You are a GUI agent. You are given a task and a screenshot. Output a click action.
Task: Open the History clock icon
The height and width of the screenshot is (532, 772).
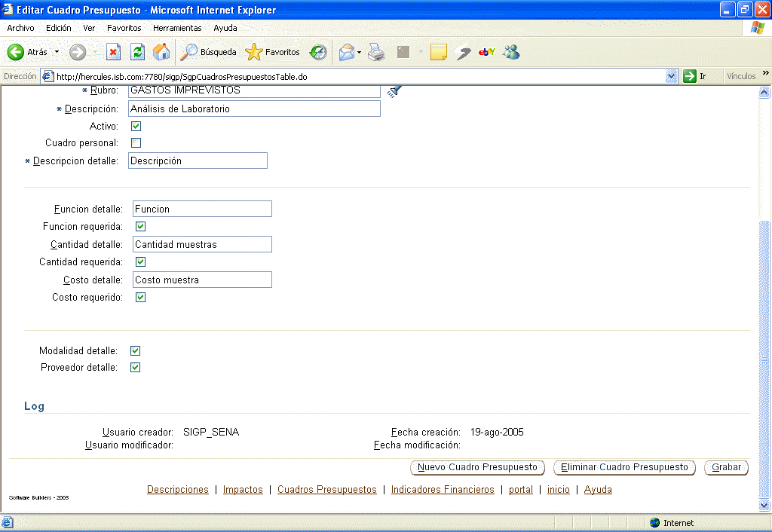click(x=318, y=52)
